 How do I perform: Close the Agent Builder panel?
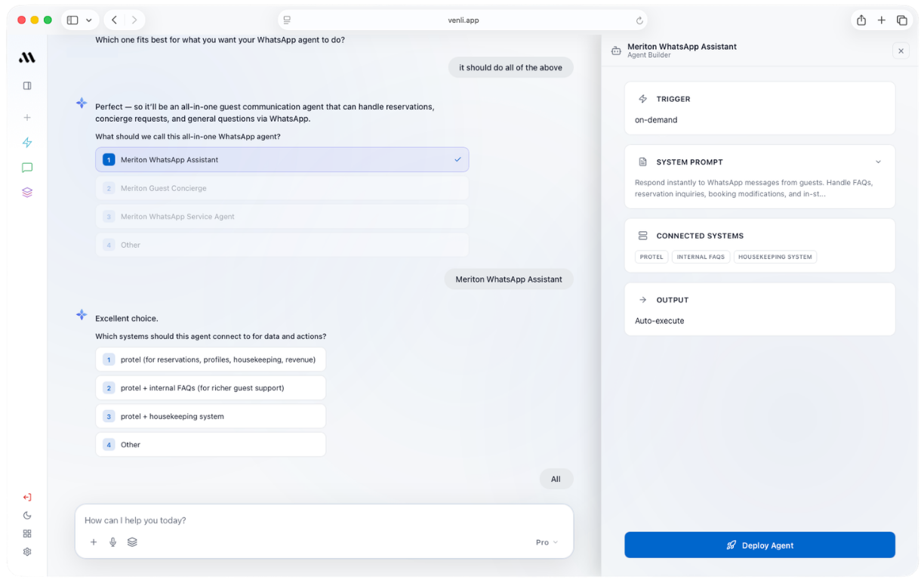click(901, 51)
